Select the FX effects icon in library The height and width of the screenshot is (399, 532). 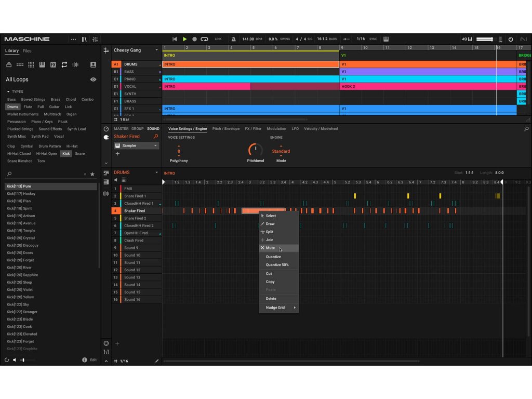(x=54, y=64)
